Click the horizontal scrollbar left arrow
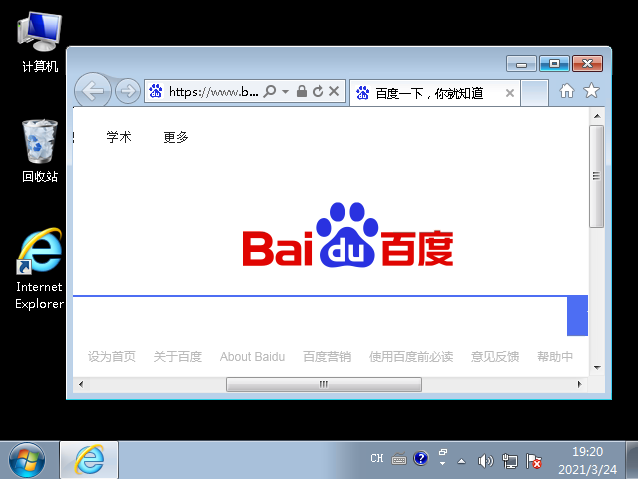 81,384
